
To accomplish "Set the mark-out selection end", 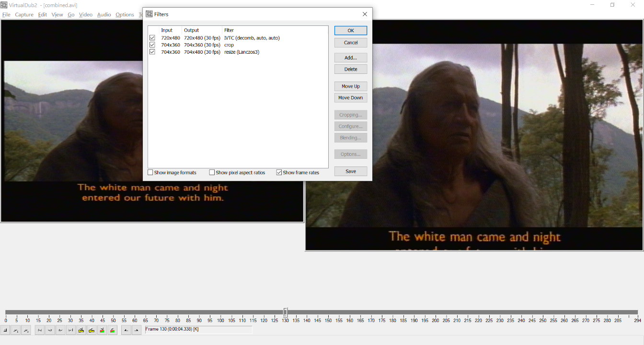I will pyautogui.click(x=137, y=330).
